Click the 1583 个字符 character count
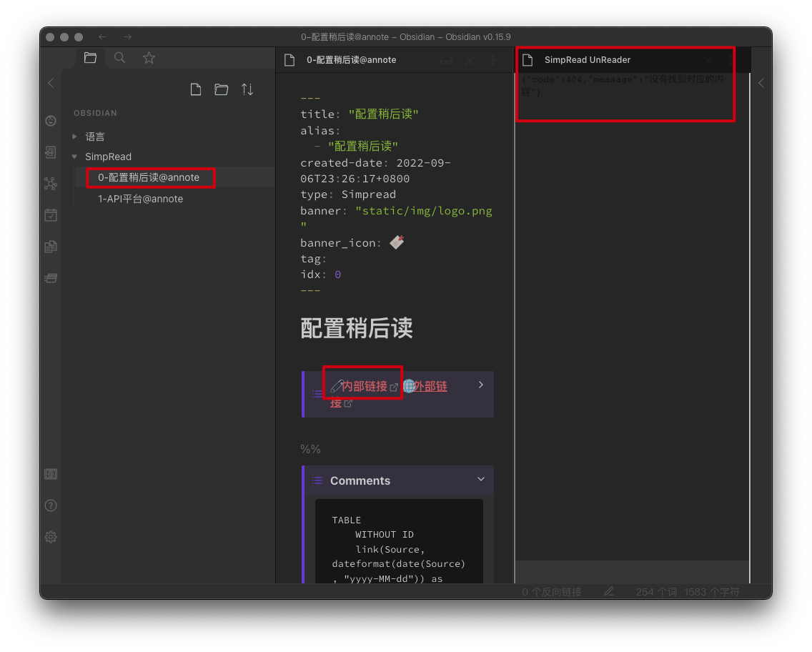The image size is (812, 652). click(712, 592)
